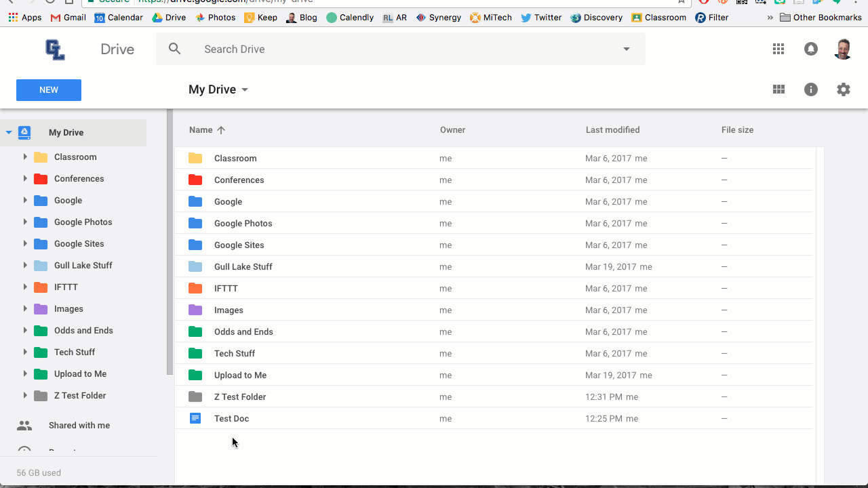The height and width of the screenshot is (488, 868).
Task: Click the 12:25 PM modified time of Test Doc
Action: (x=604, y=418)
